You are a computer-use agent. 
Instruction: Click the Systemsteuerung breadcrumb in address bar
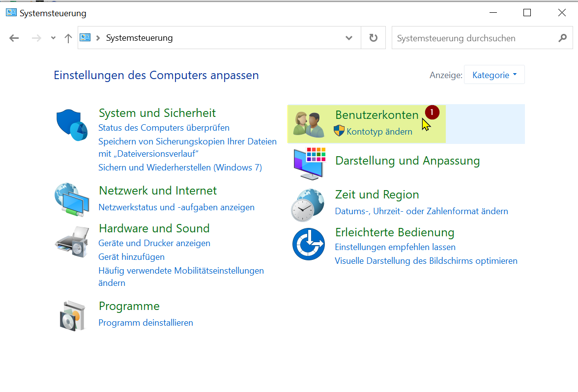click(139, 38)
